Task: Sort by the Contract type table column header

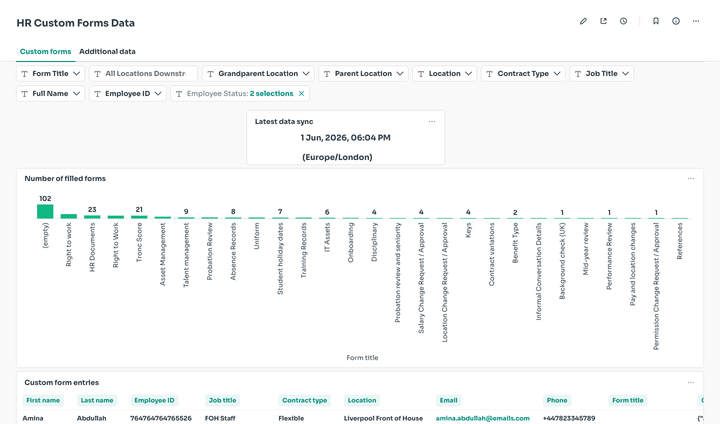Action: tap(304, 401)
